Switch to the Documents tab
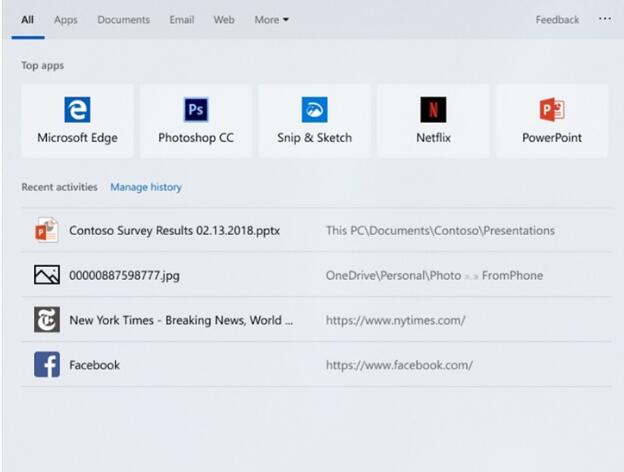624x472 pixels. (x=123, y=20)
